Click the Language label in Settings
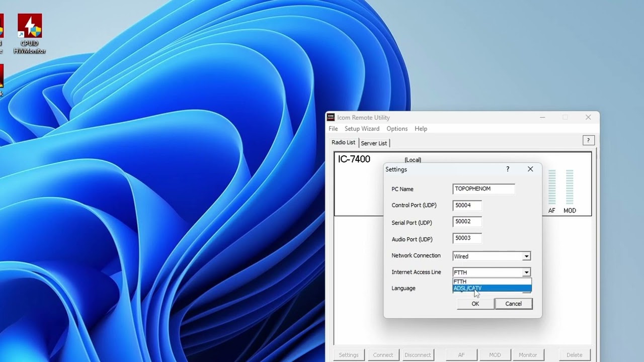 coord(404,288)
